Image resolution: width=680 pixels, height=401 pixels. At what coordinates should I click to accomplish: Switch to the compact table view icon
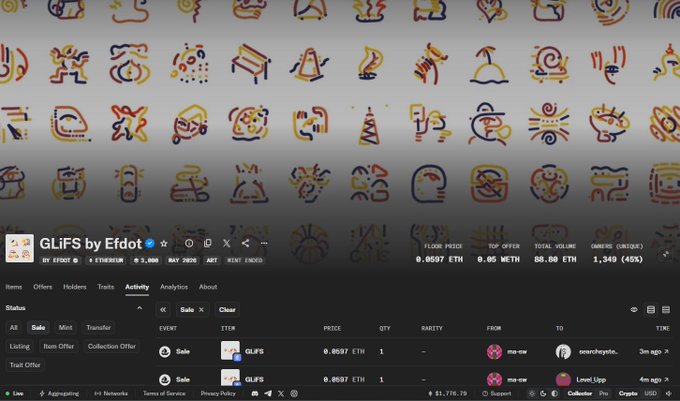point(666,310)
